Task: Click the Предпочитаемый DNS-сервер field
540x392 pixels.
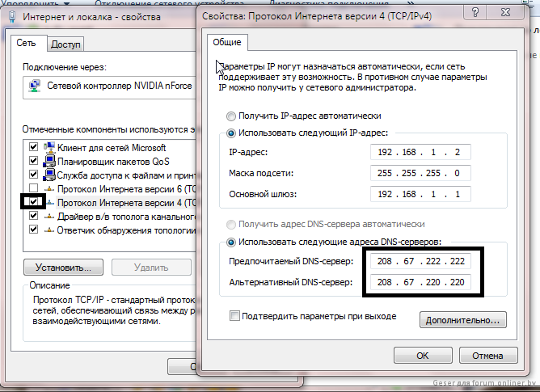Action: (420, 261)
